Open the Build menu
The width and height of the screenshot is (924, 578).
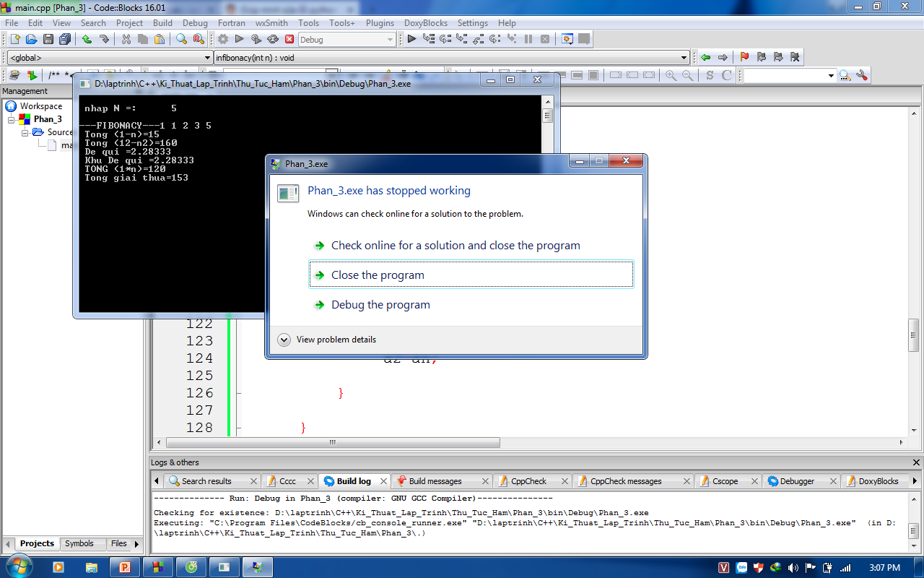pos(162,23)
